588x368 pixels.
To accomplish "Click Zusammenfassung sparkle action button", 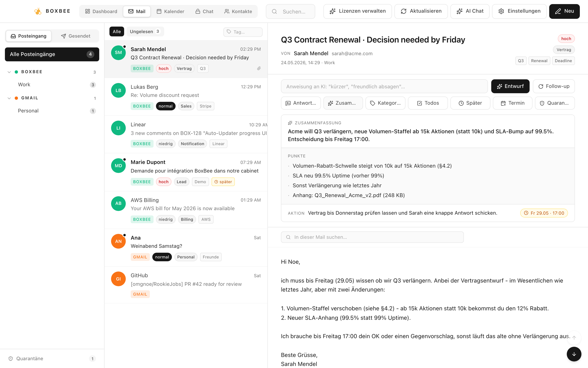I will click(343, 103).
